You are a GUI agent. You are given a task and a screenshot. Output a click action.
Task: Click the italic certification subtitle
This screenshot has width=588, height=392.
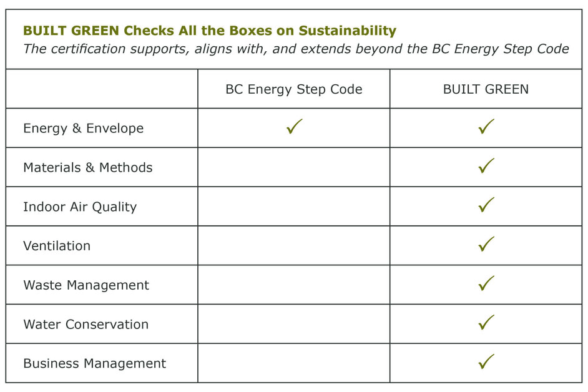click(x=296, y=49)
